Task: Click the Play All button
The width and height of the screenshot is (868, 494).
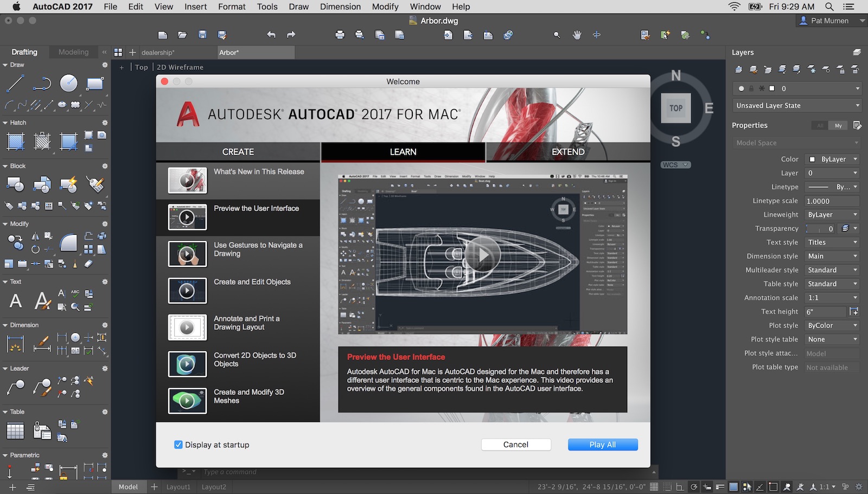Action: click(603, 445)
